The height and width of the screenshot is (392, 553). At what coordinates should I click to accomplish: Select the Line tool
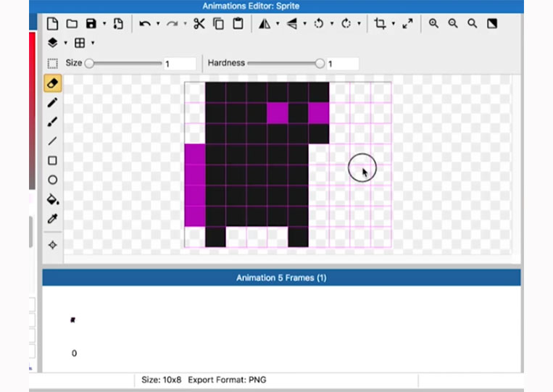click(x=53, y=141)
